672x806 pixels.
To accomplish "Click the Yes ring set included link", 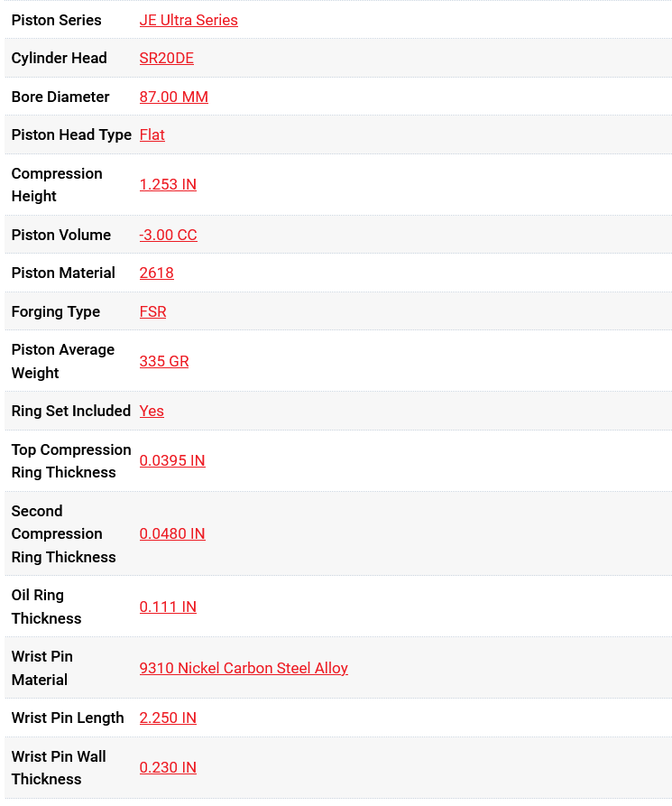I will 152,411.
